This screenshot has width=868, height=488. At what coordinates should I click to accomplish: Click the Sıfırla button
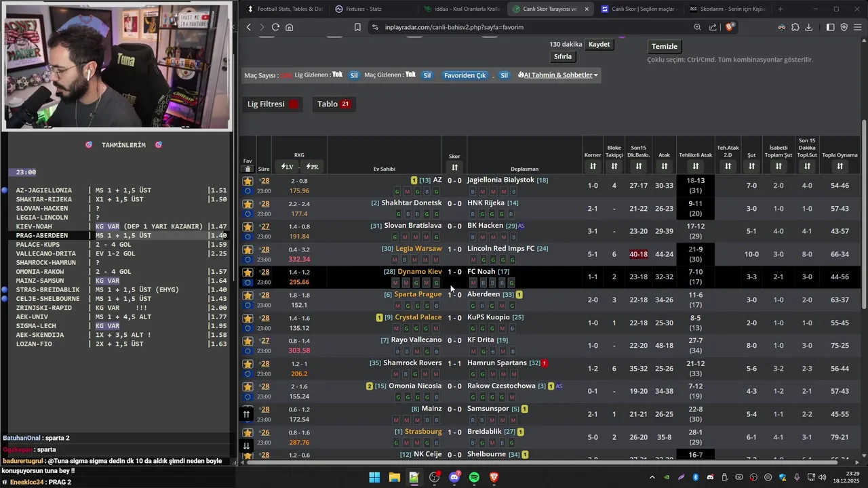coord(563,56)
